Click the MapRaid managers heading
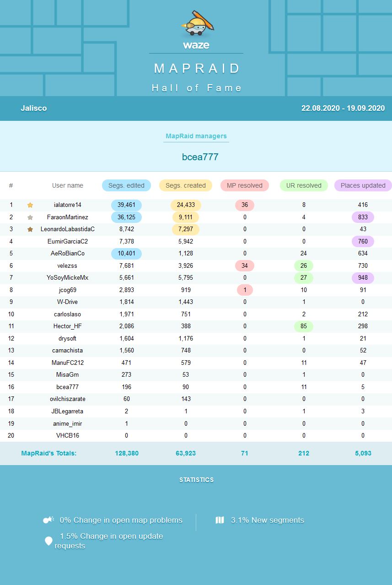This screenshot has height=585, width=392. 196,136
